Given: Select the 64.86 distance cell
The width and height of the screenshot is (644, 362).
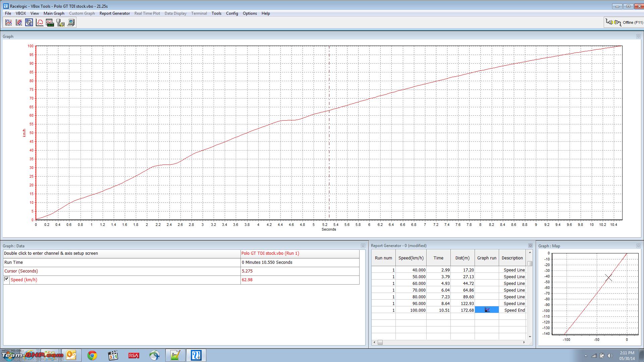Looking at the screenshot, I should coord(463,290).
